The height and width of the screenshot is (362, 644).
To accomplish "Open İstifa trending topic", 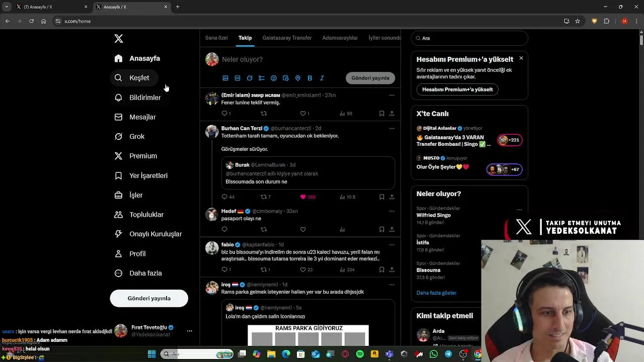I will click(x=423, y=242).
